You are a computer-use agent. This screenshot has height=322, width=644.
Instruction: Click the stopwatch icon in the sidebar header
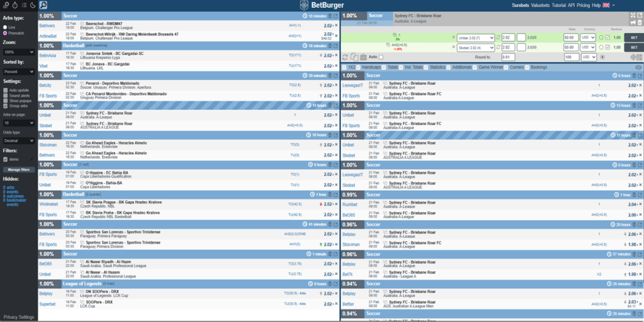tap(14, 5)
